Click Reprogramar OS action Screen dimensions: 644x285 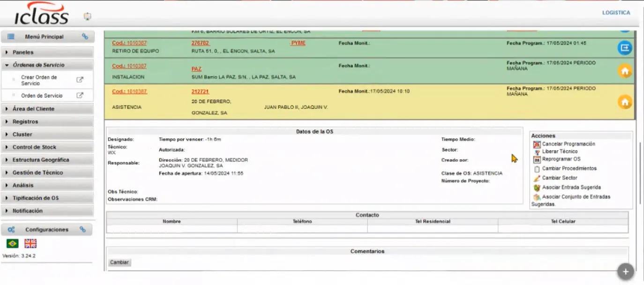pos(561,159)
